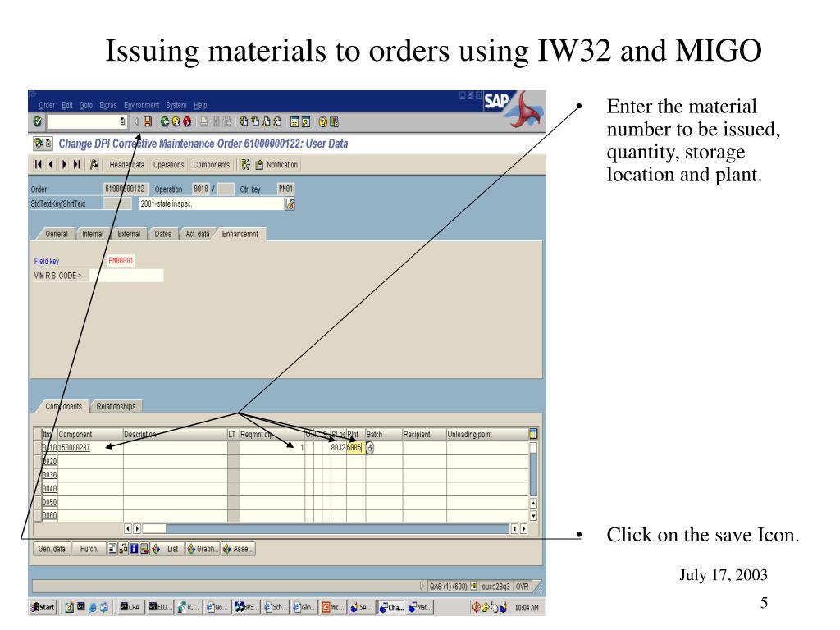Select row selector for item 0020
Screen dimensions: 840x630
pos(38,461)
